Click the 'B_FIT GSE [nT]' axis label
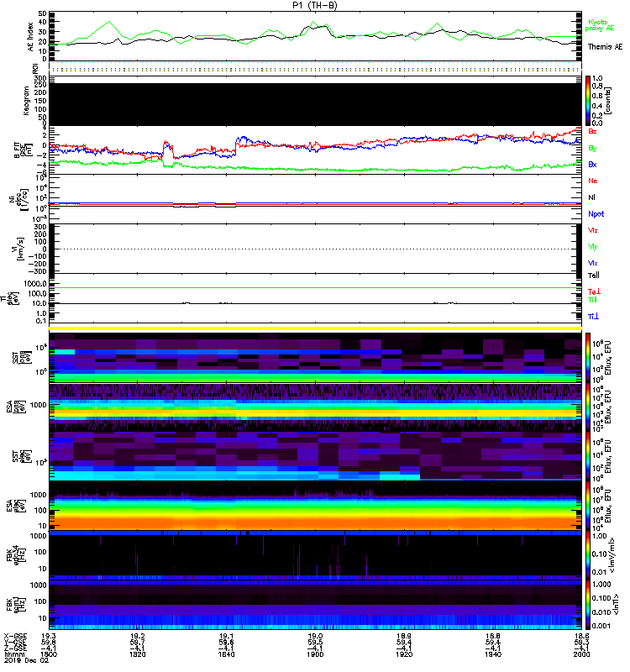Viewport: 630px width, 672px height. 24,150
